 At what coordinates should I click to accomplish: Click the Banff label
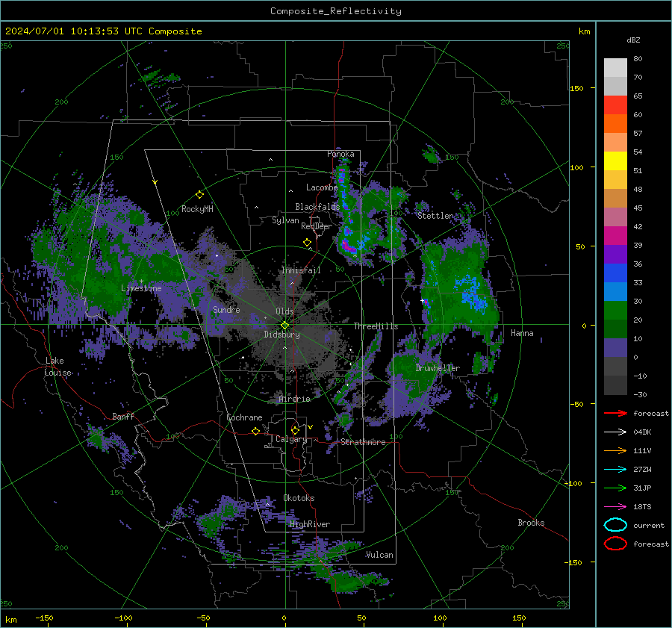click(x=123, y=416)
